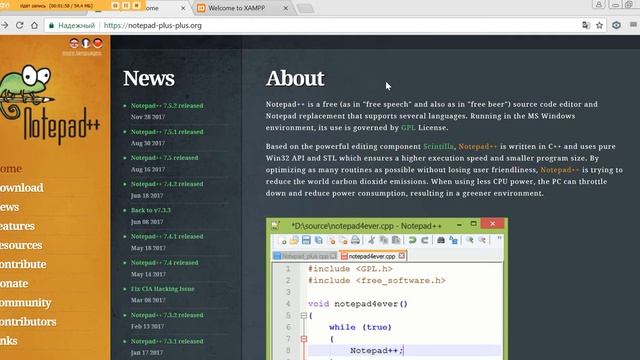640x360 pixels.
Task: Open the Back to v7.3.3 news link
Action: click(x=151, y=210)
